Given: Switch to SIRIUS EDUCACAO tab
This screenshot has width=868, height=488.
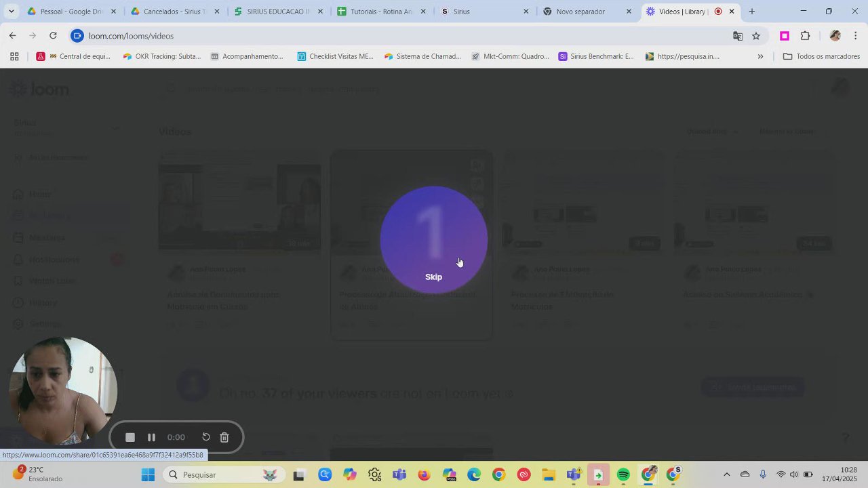Looking at the screenshot, I should pos(277,12).
